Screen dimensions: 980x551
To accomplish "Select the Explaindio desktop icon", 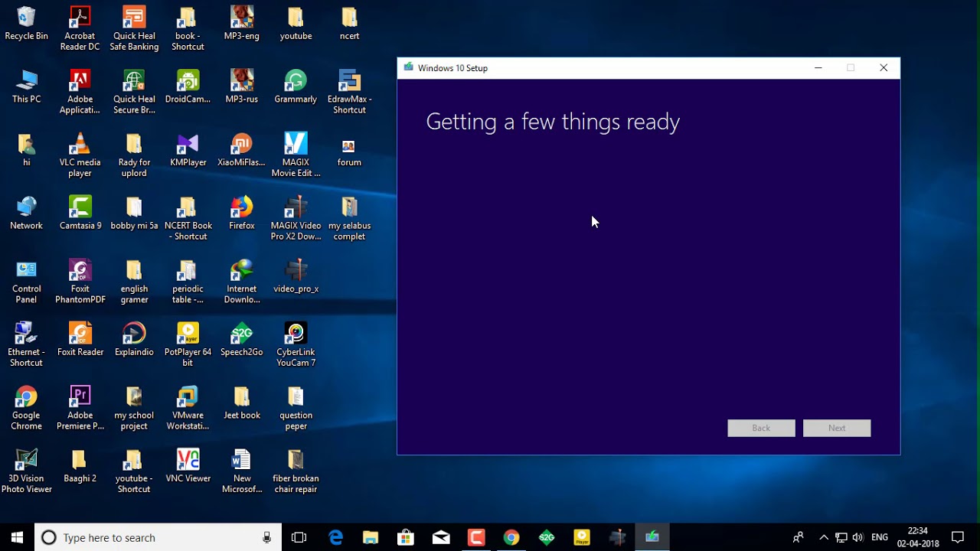I will point(134,340).
